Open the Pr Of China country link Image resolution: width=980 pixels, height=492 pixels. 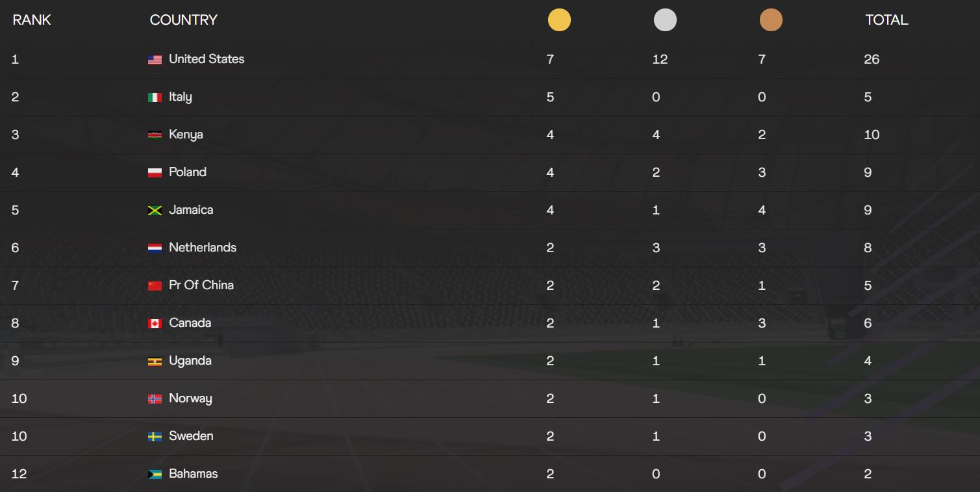tap(201, 285)
